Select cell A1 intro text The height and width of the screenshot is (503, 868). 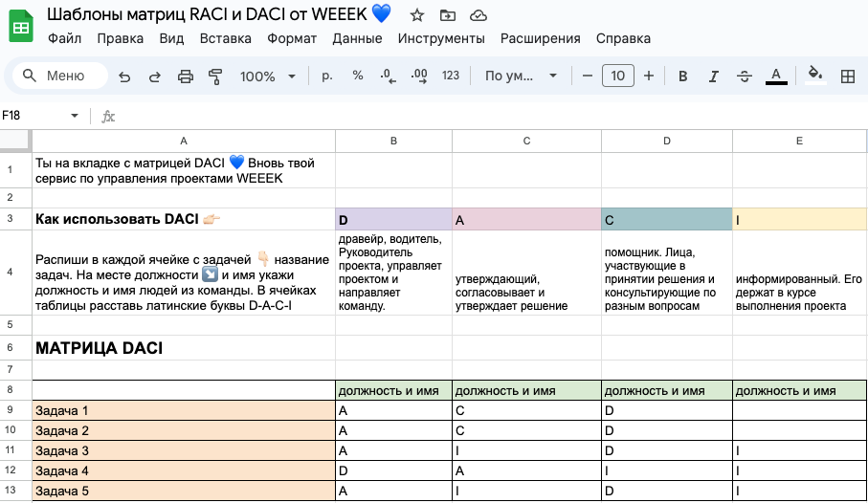tap(183, 170)
